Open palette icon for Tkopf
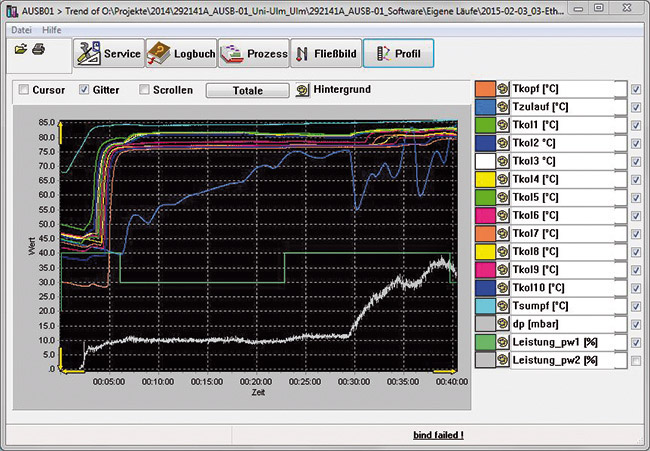650x451 pixels. click(x=503, y=89)
